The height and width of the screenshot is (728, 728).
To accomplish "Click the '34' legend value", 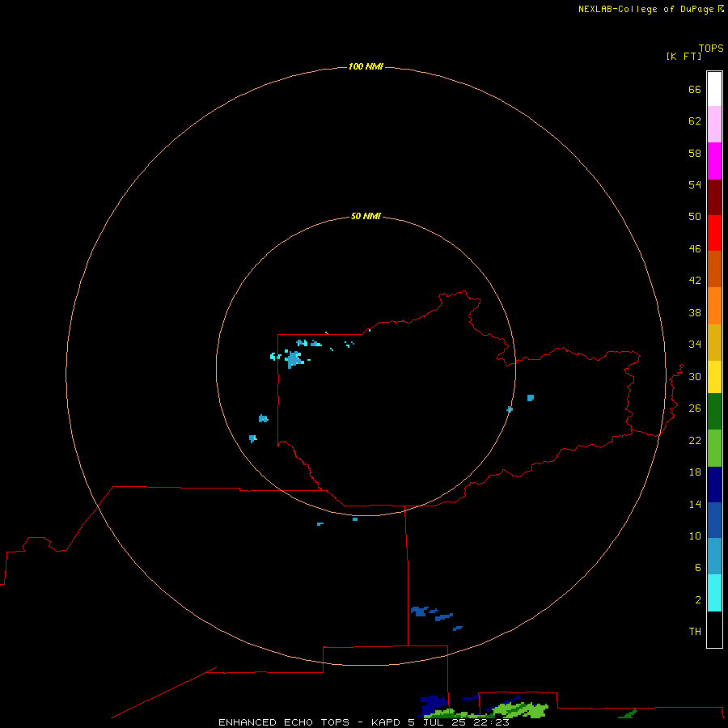I will [695, 345].
